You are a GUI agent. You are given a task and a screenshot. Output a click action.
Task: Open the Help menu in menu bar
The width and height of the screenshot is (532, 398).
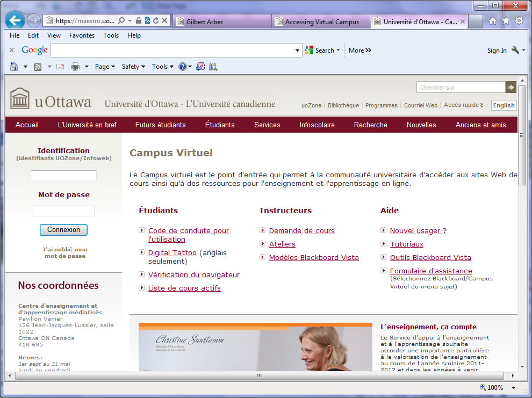(x=134, y=35)
